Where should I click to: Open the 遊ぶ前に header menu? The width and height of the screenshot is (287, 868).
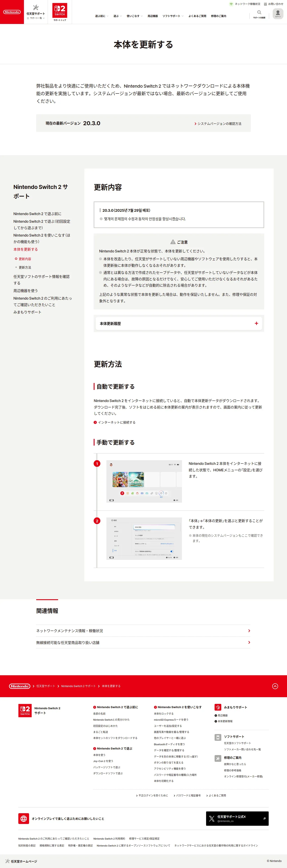(x=101, y=16)
